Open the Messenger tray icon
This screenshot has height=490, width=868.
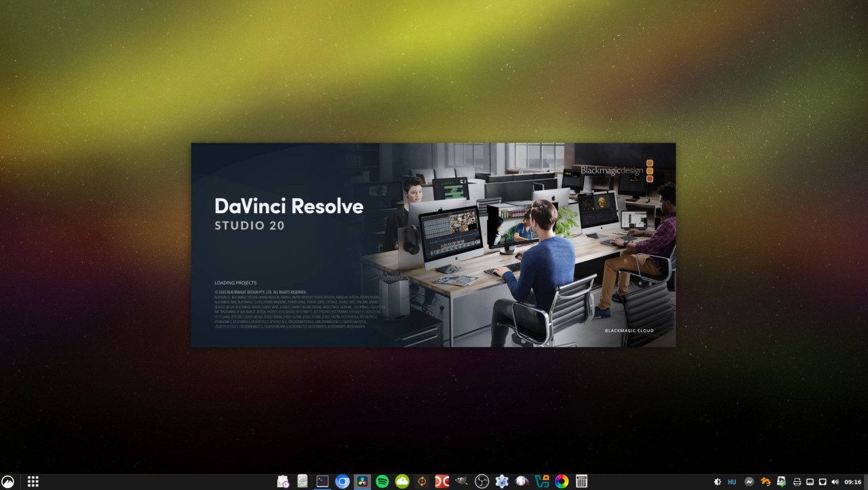pos(749,482)
